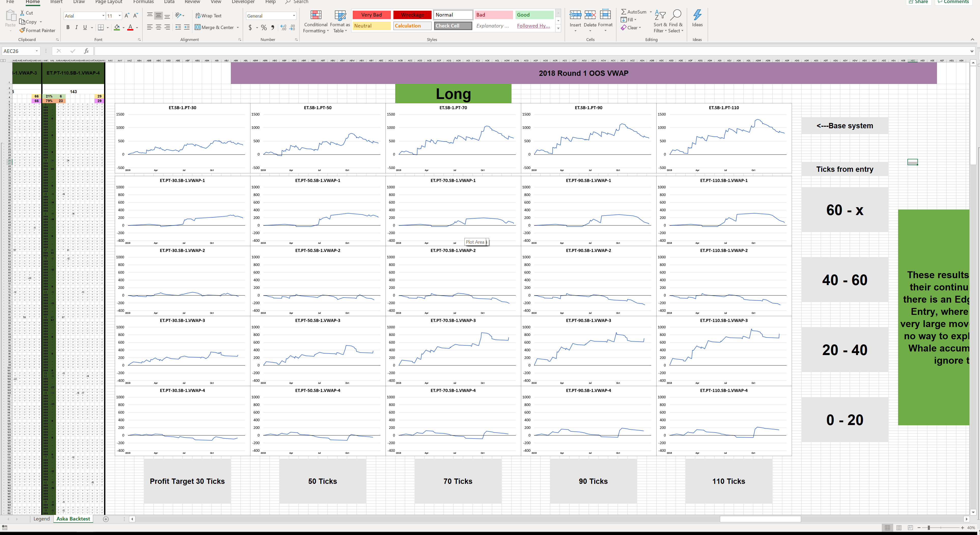
Task: Click Accounting Number Format dollar sign
Action: 250,27
